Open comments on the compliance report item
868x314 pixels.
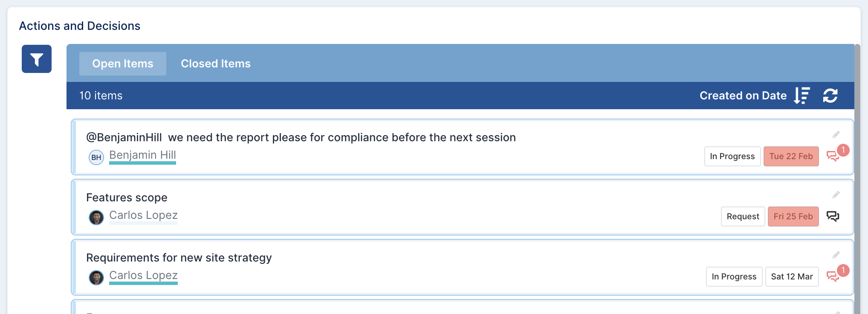(x=833, y=156)
